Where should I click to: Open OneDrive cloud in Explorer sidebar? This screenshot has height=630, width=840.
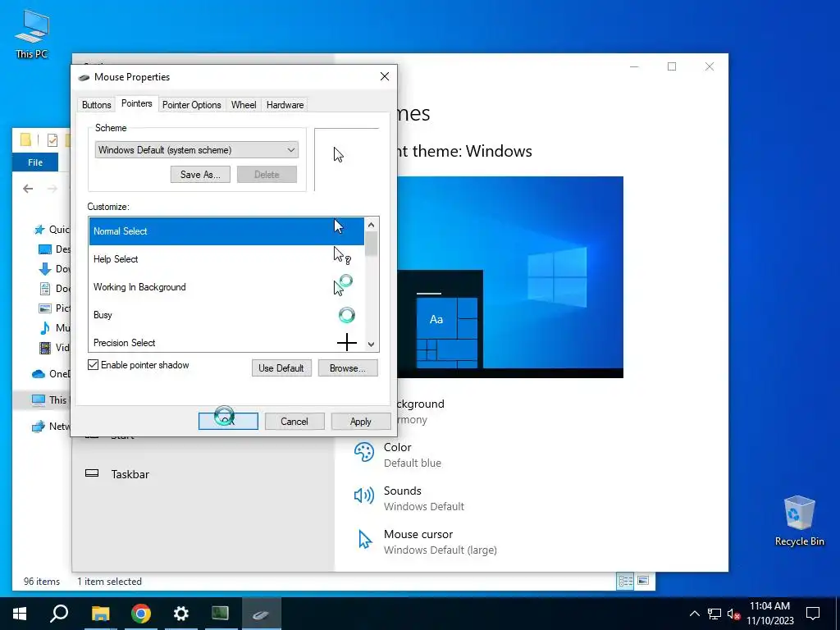click(x=38, y=374)
